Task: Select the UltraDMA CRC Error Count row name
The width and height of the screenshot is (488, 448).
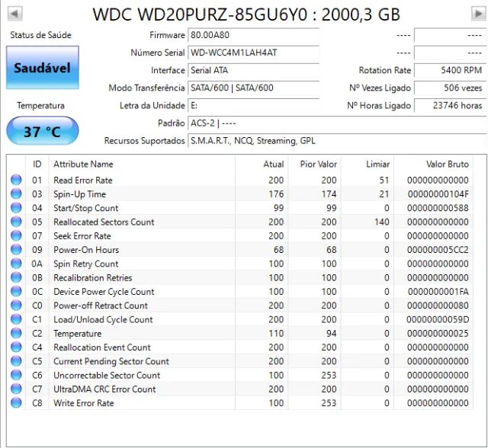Action: [104, 389]
